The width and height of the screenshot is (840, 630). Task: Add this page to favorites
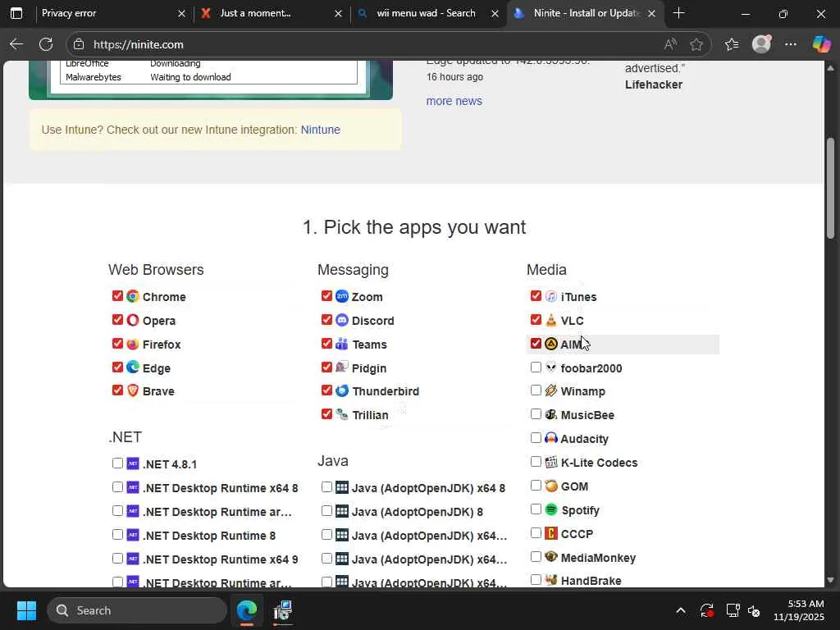click(696, 44)
